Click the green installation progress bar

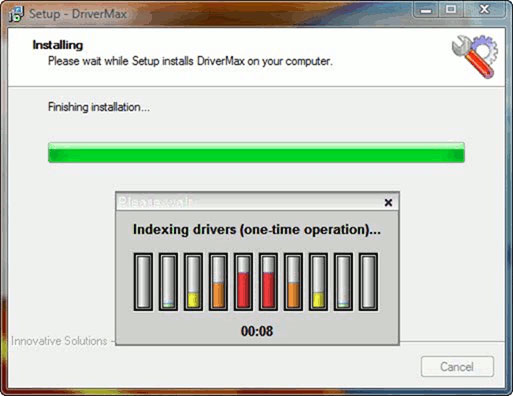click(x=256, y=152)
